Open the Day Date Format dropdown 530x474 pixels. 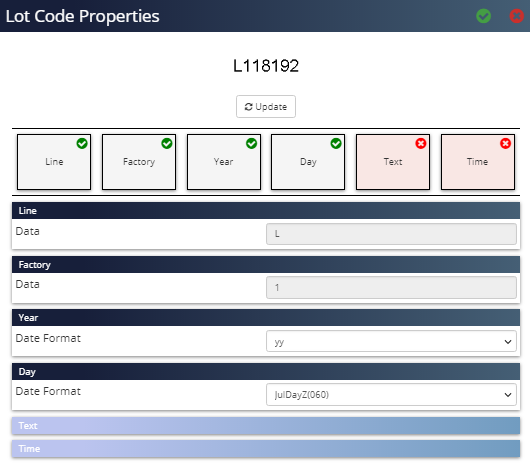click(391, 395)
